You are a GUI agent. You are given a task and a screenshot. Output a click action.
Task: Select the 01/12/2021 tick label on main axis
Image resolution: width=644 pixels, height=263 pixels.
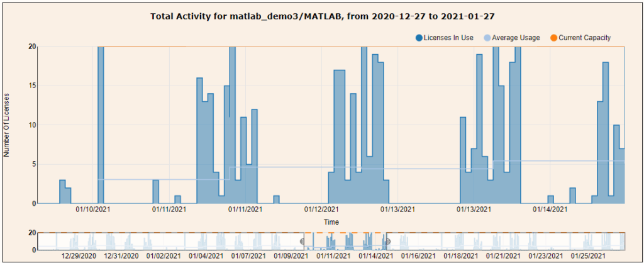(322, 210)
